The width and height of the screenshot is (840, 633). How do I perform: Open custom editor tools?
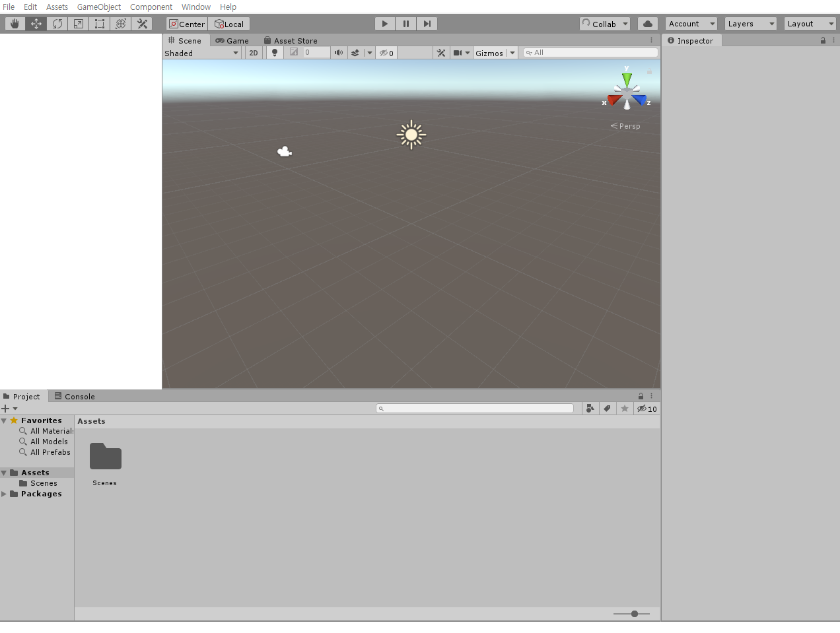[x=141, y=24]
